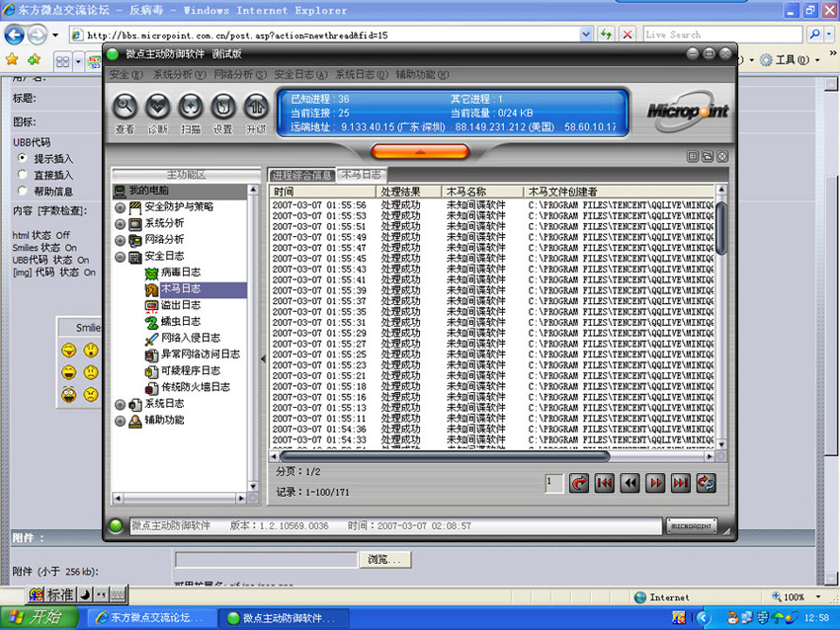Click the page number input box
The height and width of the screenshot is (630, 840).
pyautogui.click(x=554, y=483)
